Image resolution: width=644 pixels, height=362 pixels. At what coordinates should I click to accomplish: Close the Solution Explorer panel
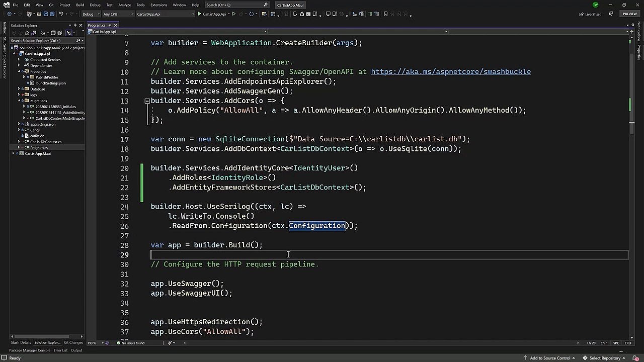[80, 25]
